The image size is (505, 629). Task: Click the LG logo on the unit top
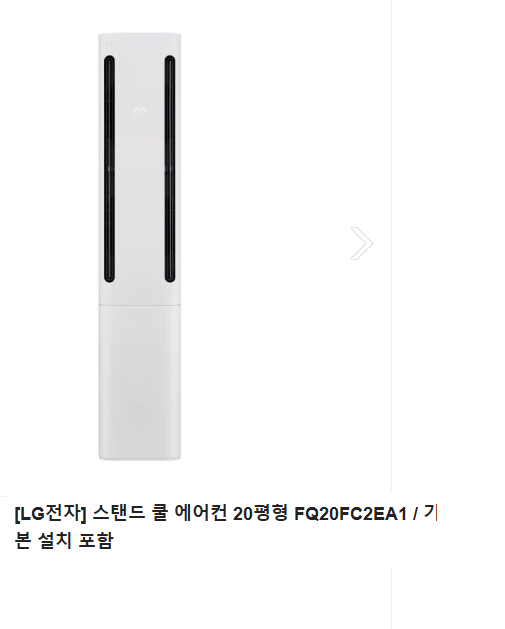click(x=108, y=43)
